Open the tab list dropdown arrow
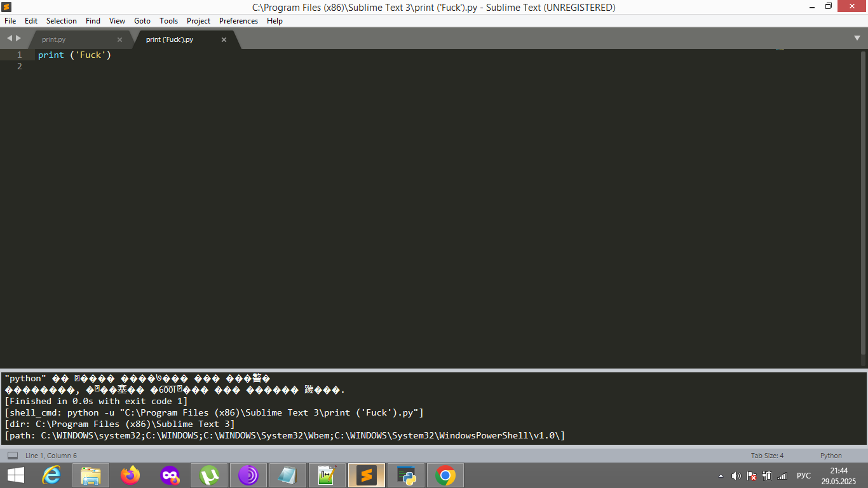 [857, 38]
